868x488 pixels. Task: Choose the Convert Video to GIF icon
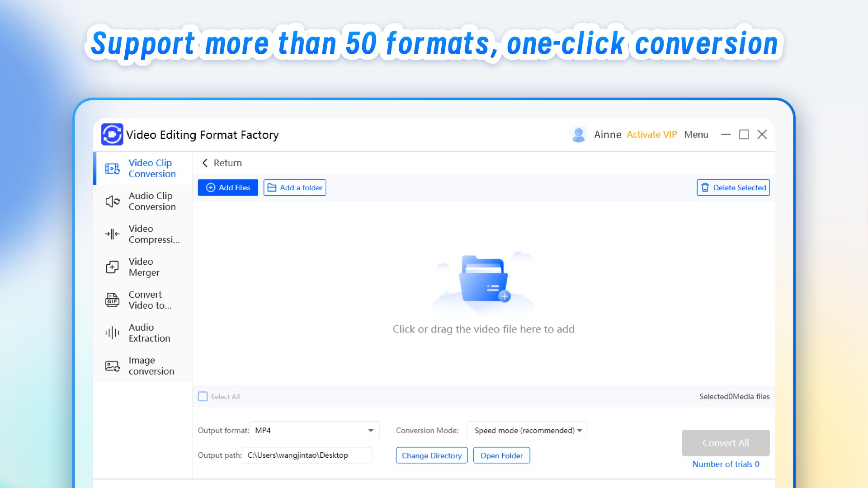[x=112, y=300]
